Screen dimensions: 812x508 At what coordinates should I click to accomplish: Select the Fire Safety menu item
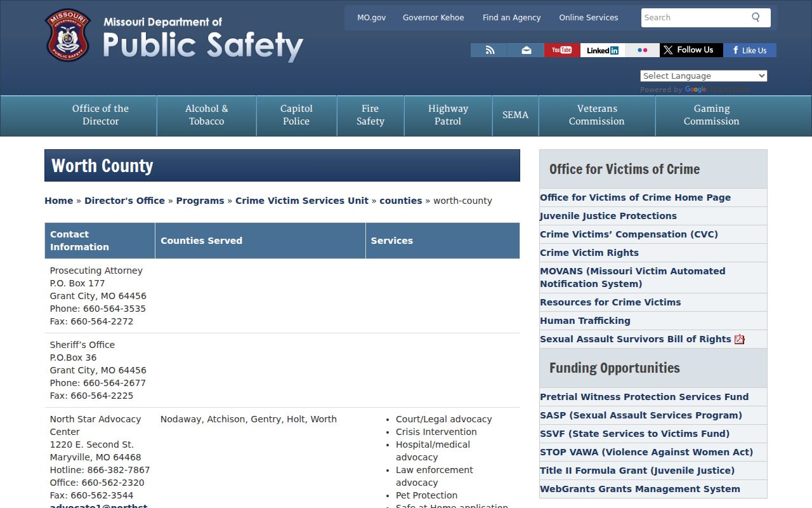pyautogui.click(x=370, y=115)
